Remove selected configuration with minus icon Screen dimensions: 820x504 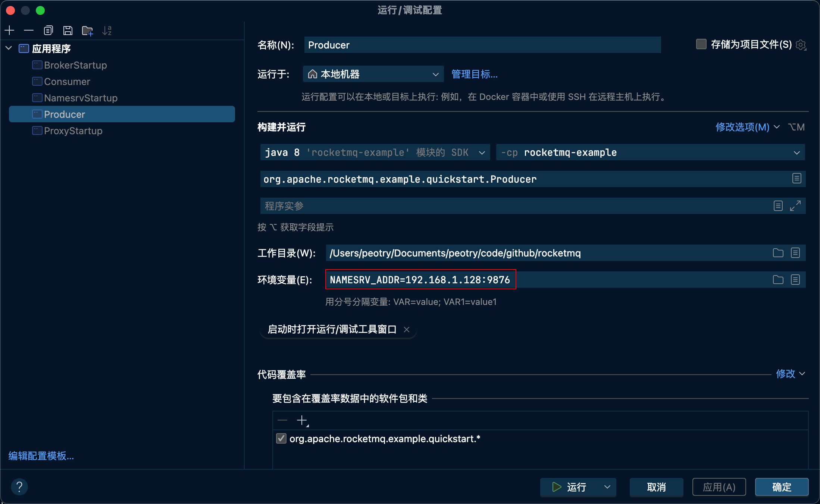(x=29, y=30)
